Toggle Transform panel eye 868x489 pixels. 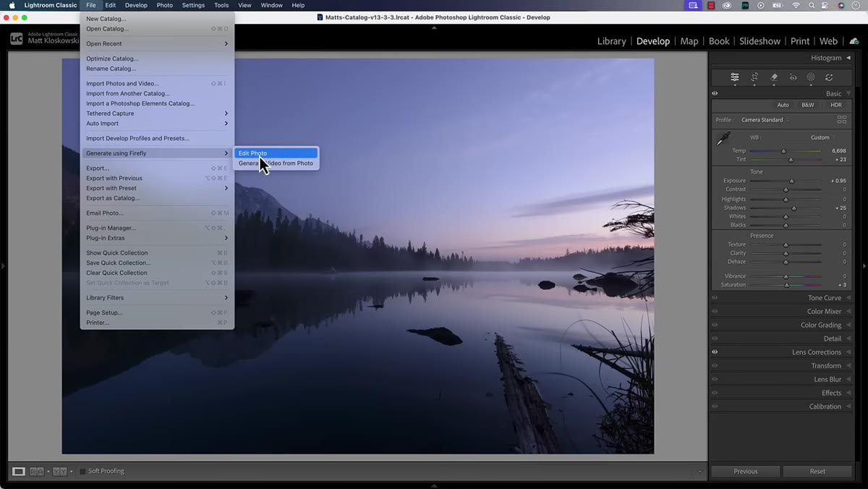(x=715, y=366)
